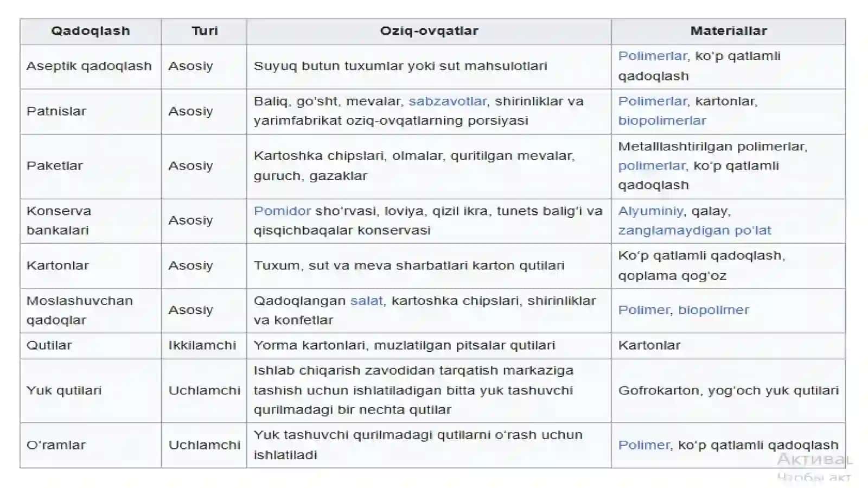
Task: Open the Alyuminiy link
Action: point(650,211)
